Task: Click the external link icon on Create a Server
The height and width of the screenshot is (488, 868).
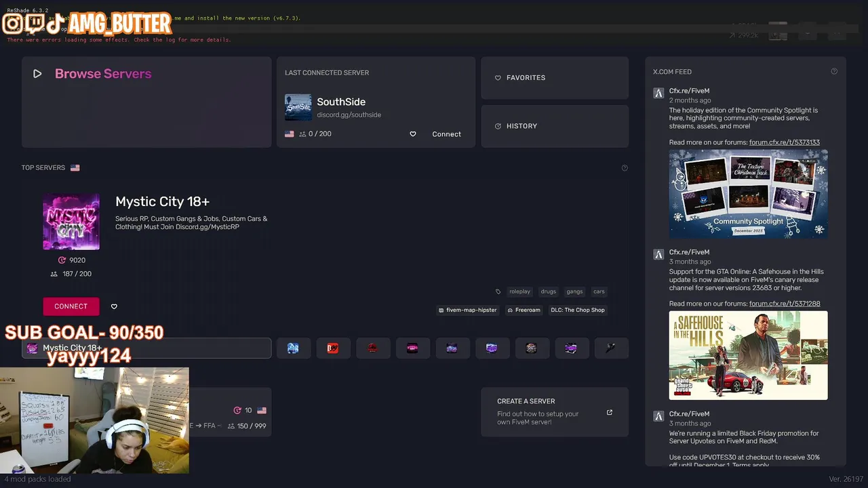Action: click(x=610, y=412)
